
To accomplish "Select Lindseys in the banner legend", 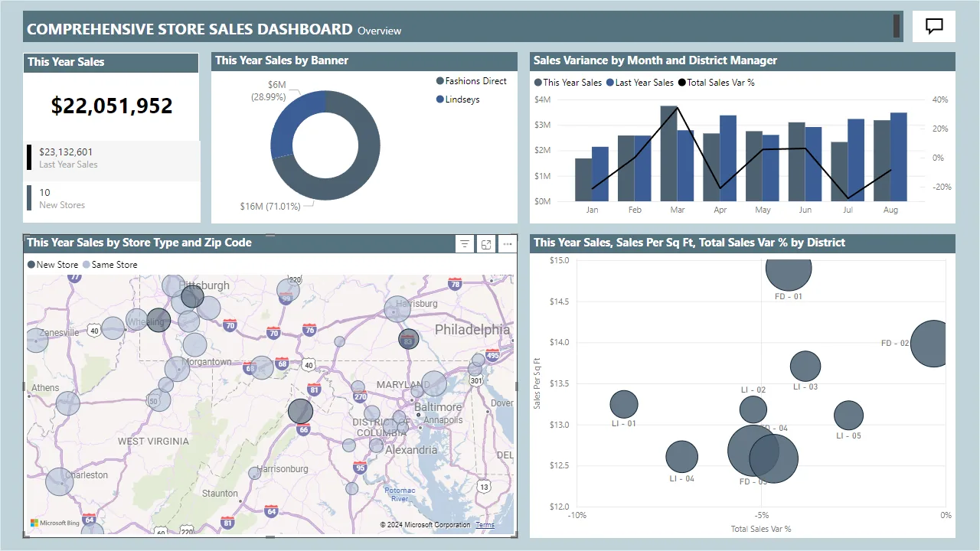I will pos(458,99).
